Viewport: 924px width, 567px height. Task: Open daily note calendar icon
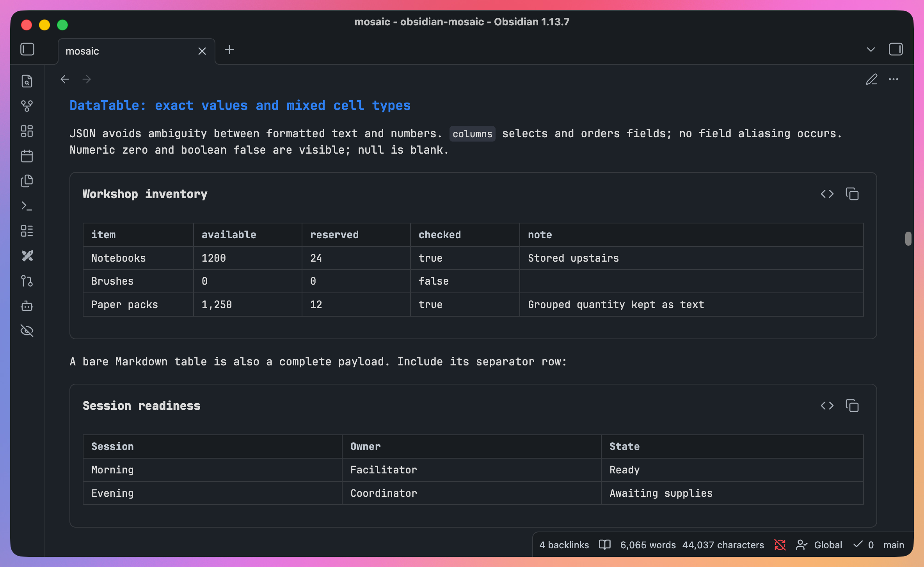(x=27, y=156)
